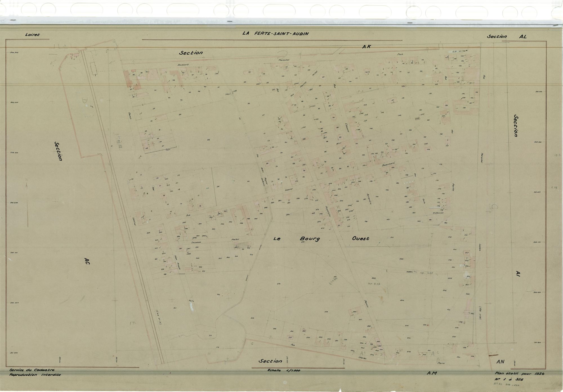Click parcel number '317'

(x=175, y=308)
